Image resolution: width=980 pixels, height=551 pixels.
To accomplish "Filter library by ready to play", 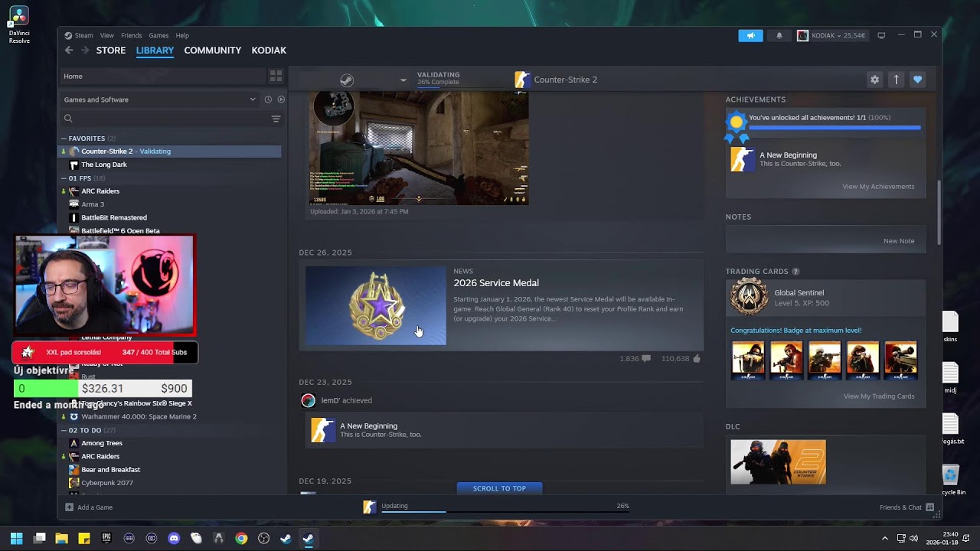I will pyautogui.click(x=281, y=99).
